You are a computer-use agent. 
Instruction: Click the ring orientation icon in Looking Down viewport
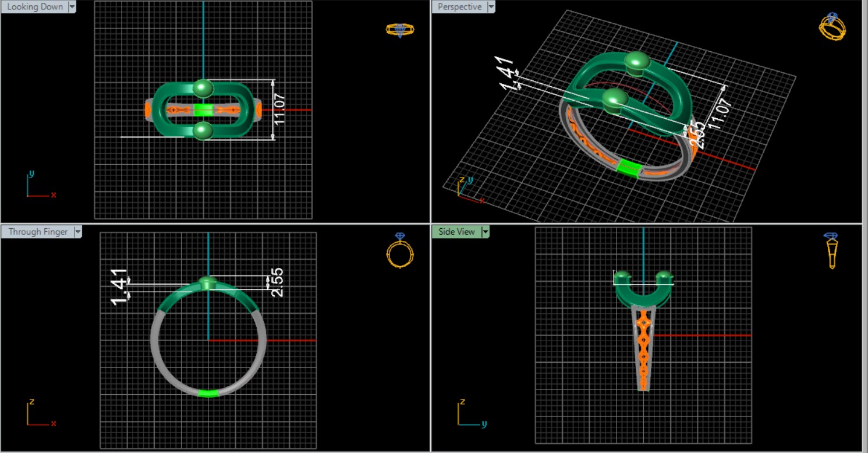coord(399,30)
